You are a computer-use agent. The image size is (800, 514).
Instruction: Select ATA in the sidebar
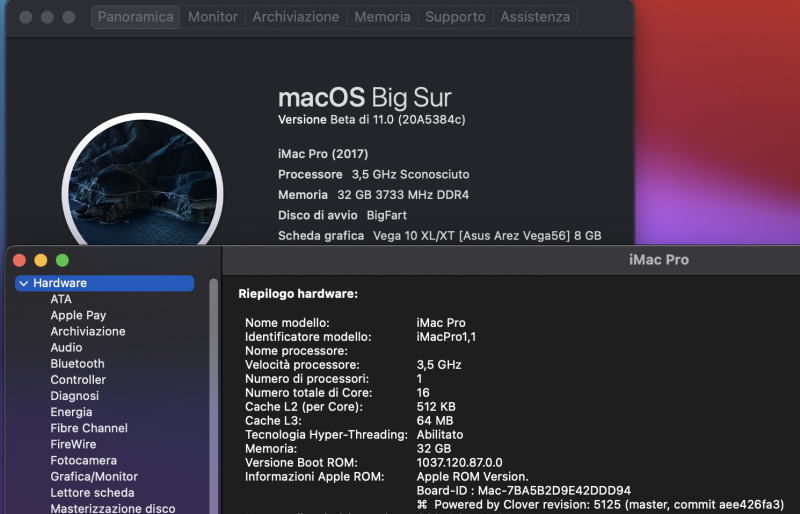pyautogui.click(x=61, y=299)
